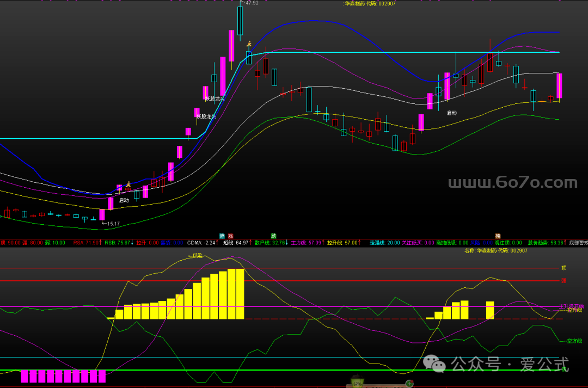The width and height of the screenshot is (588, 388).
Task: Click the running man icon near 47.92 peak
Action: [249, 44]
